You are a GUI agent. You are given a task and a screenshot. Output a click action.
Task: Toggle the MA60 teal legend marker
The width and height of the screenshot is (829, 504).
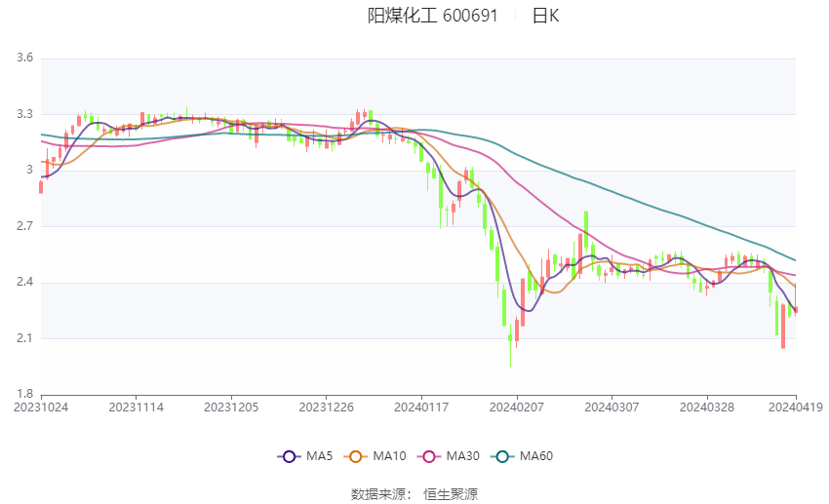click(x=502, y=456)
